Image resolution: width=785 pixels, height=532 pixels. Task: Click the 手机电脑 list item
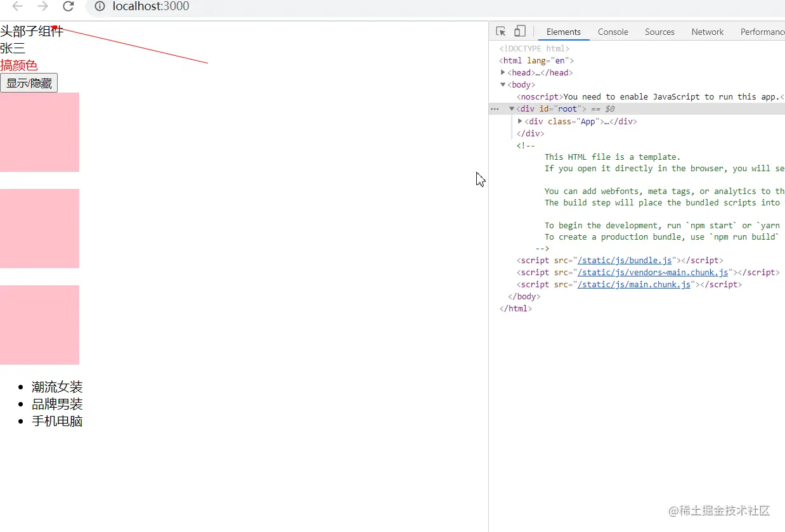57,421
